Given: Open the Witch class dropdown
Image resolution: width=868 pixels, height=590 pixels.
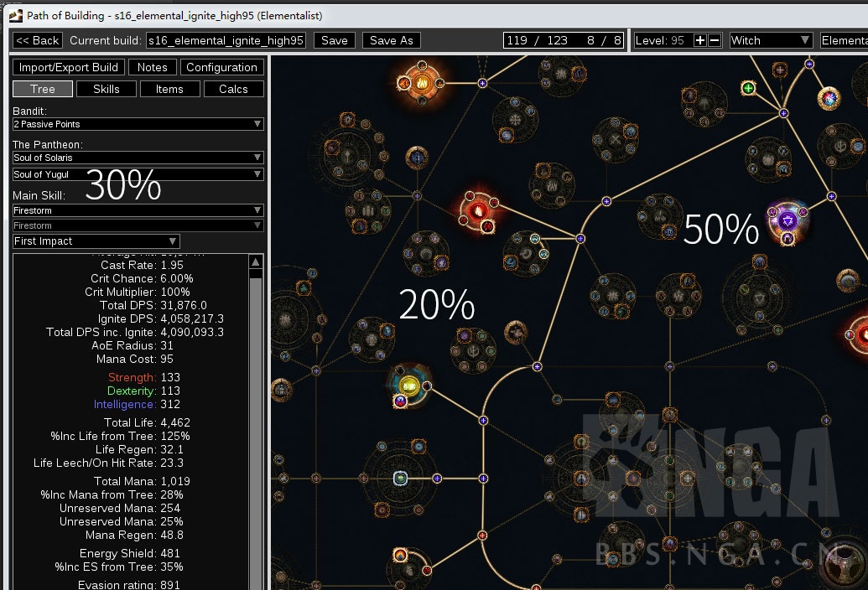Looking at the screenshot, I should 771,40.
